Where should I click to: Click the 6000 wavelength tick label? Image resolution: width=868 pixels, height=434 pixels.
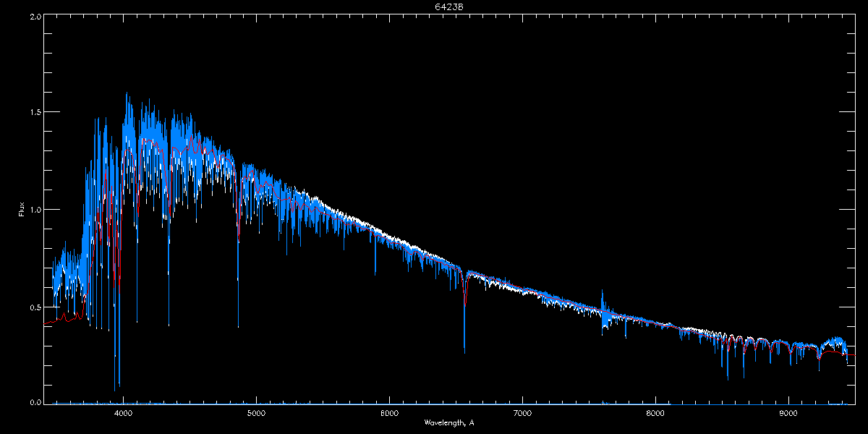tap(389, 414)
